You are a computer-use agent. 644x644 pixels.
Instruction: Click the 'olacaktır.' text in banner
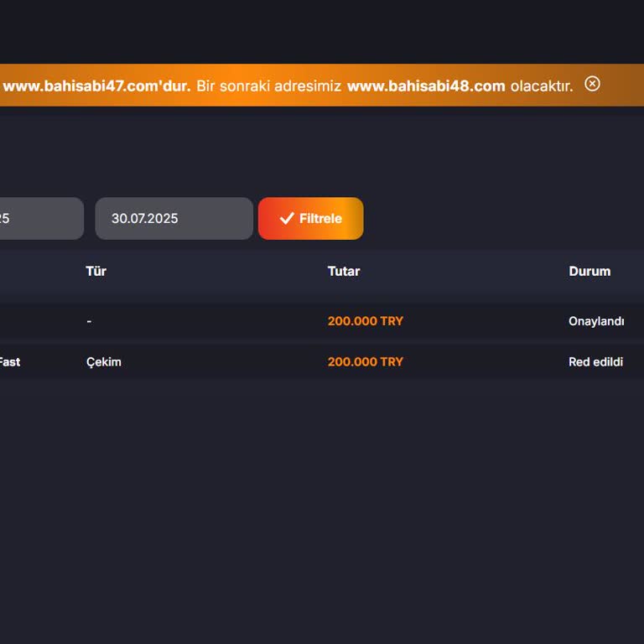[x=542, y=86]
